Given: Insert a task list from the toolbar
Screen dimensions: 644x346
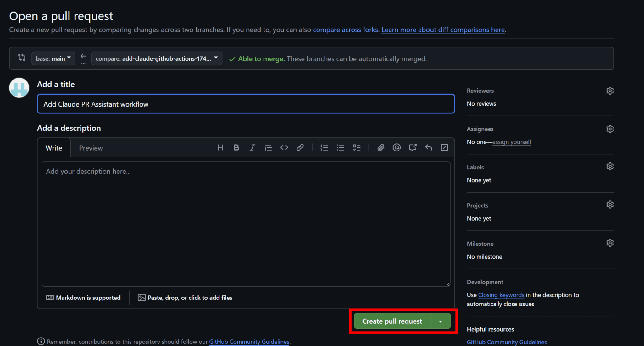Looking at the screenshot, I should pos(356,147).
